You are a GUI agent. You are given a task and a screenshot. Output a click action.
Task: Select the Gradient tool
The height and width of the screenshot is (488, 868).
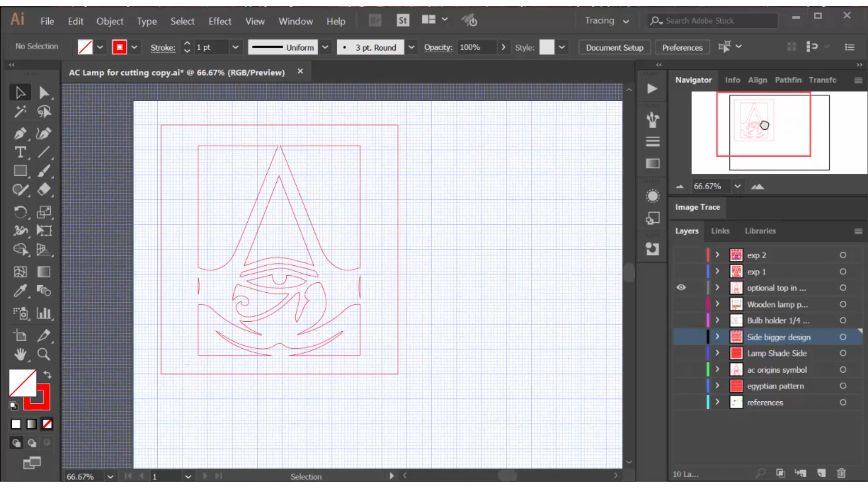[44, 272]
